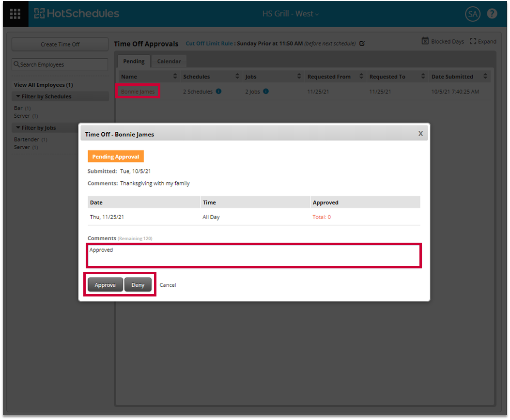Click the Cancel link in dialog
510x420 pixels.
click(x=168, y=285)
